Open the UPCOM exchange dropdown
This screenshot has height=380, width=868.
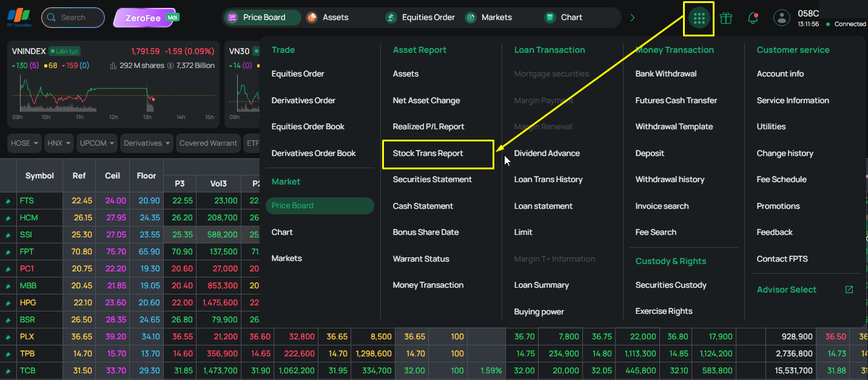click(97, 143)
